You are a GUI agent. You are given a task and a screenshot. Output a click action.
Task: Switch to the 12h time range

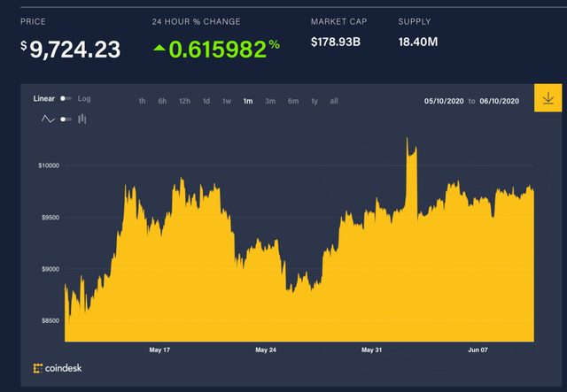click(184, 101)
